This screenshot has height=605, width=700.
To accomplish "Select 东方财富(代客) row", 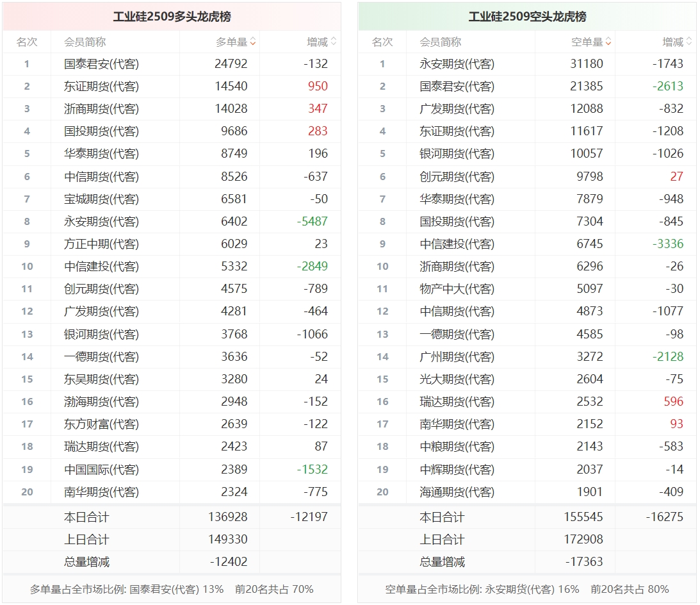I will (x=172, y=424).
